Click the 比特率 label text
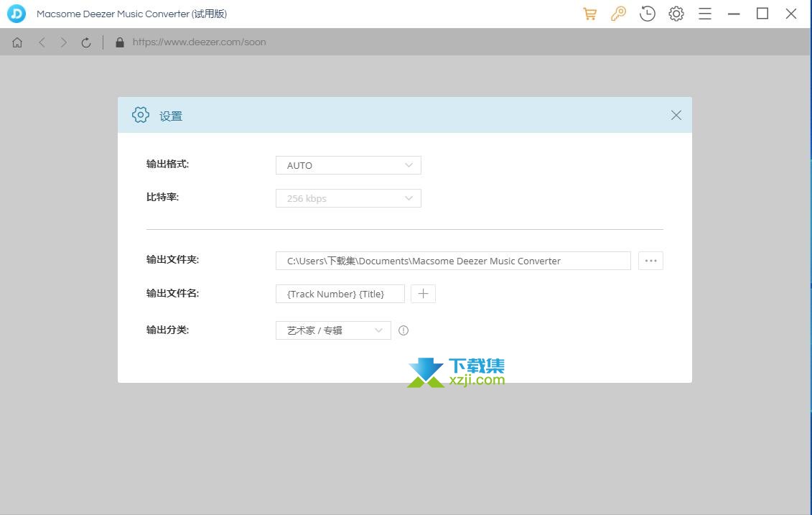 (x=162, y=198)
